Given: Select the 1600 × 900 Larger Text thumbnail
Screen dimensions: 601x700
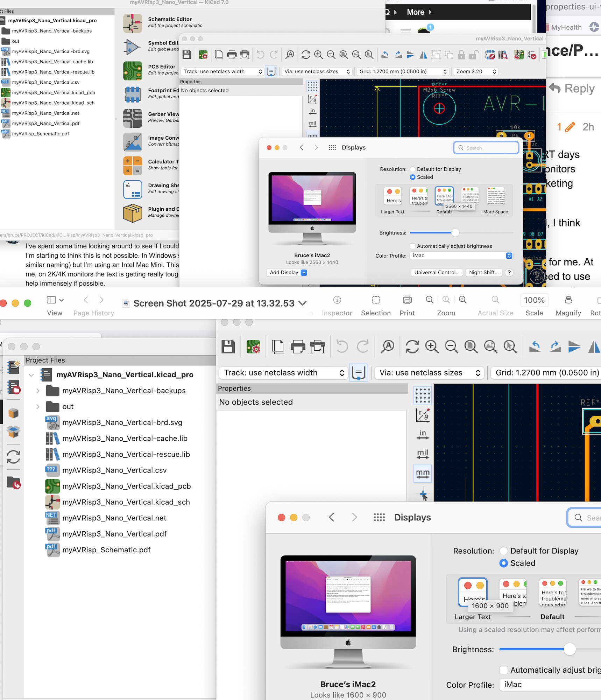Looking at the screenshot, I should coord(473,592).
